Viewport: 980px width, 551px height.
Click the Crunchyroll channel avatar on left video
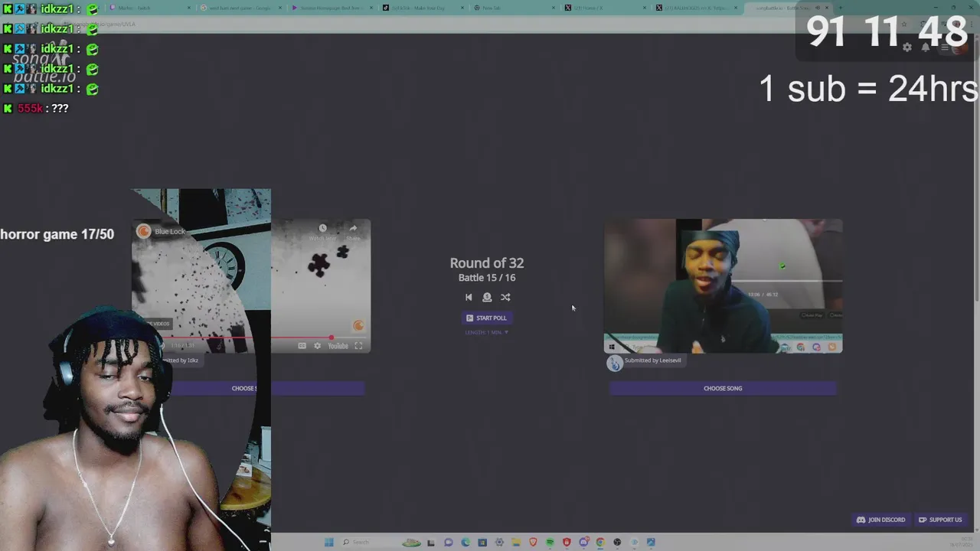click(143, 231)
